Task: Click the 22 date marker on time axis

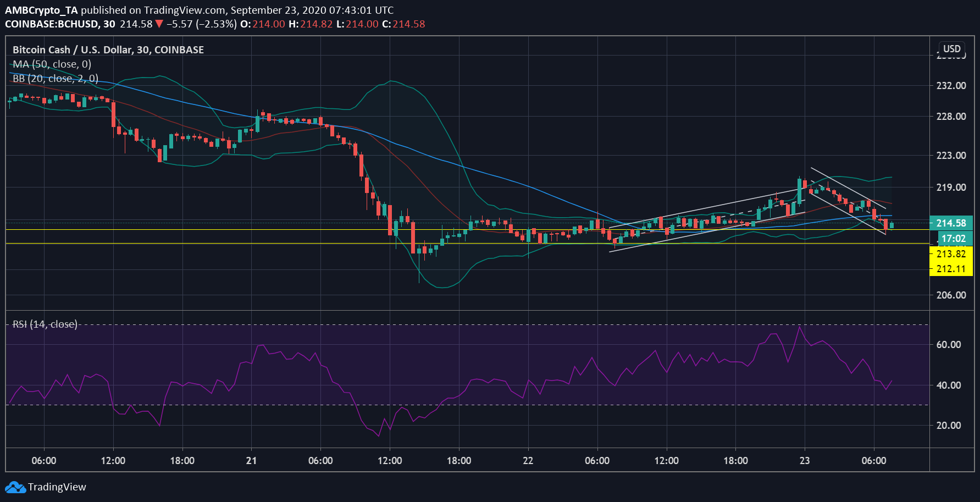Action: point(528,461)
